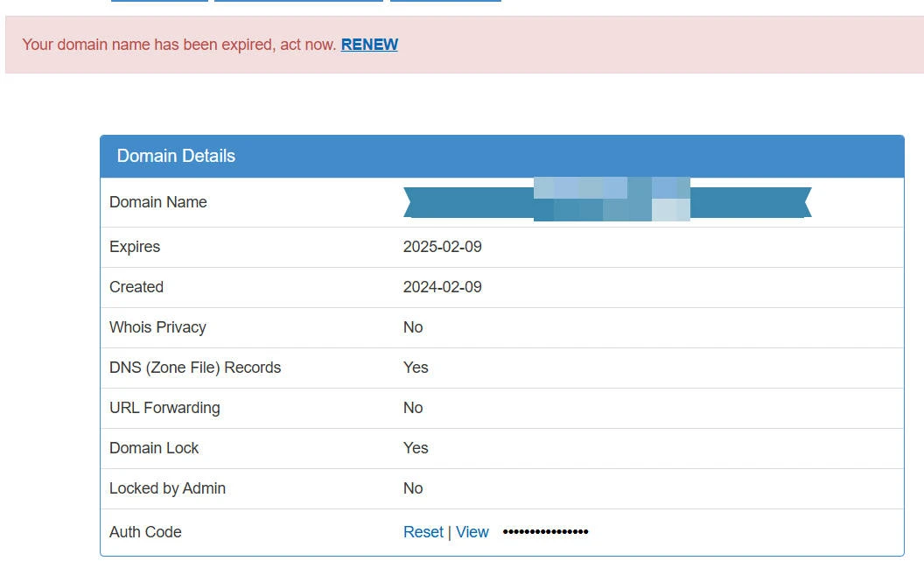Viewport: 924px width, 568px height.
Task: Click the URL Forwarding row label
Action: point(164,408)
